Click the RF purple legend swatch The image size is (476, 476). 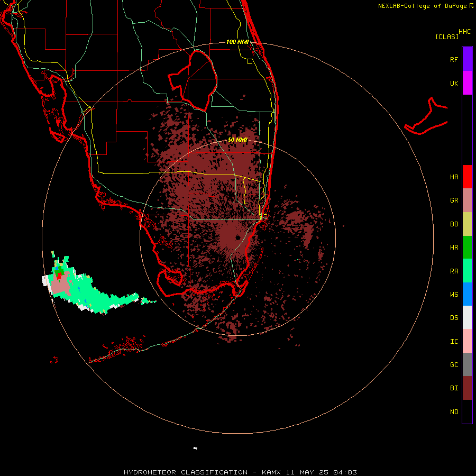[x=467, y=59]
